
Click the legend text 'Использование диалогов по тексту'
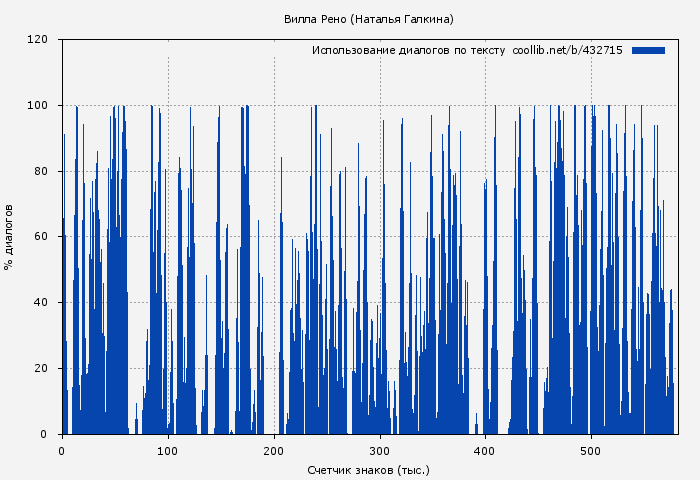pyautogui.click(x=408, y=50)
